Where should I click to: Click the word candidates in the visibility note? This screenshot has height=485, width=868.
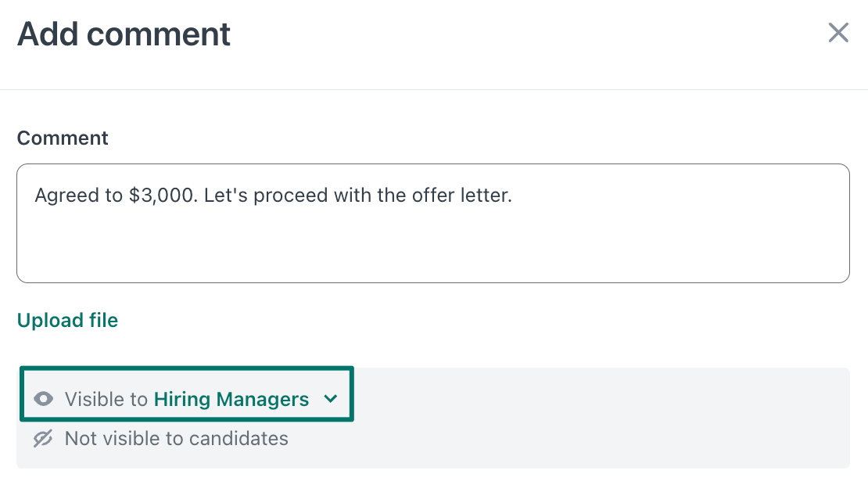tap(239, 439)
